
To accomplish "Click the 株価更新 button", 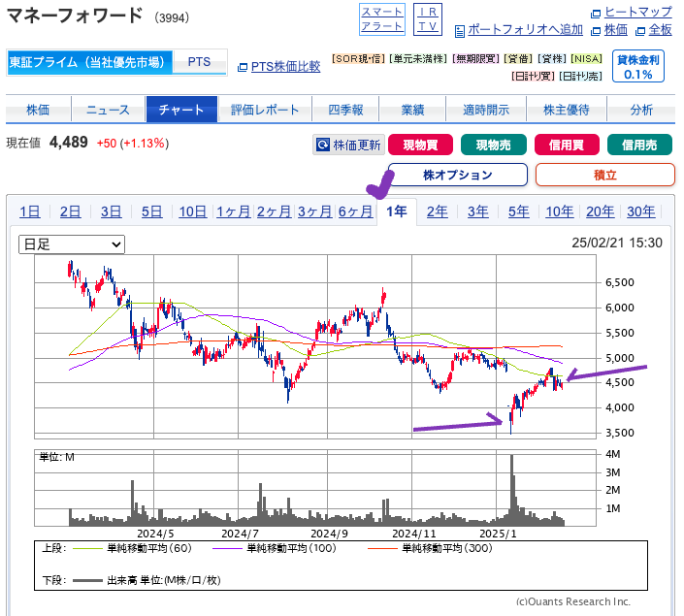I will point(348,145).
